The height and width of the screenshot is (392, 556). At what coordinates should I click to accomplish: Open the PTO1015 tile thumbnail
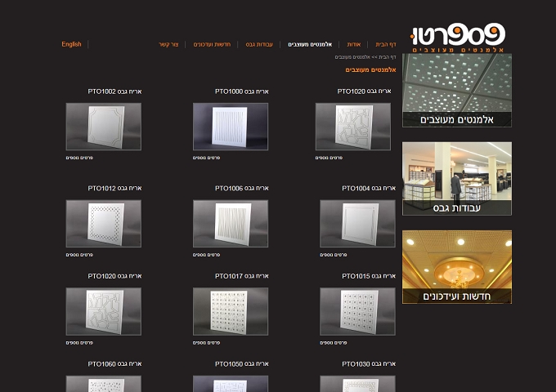[x=357, y=311]
